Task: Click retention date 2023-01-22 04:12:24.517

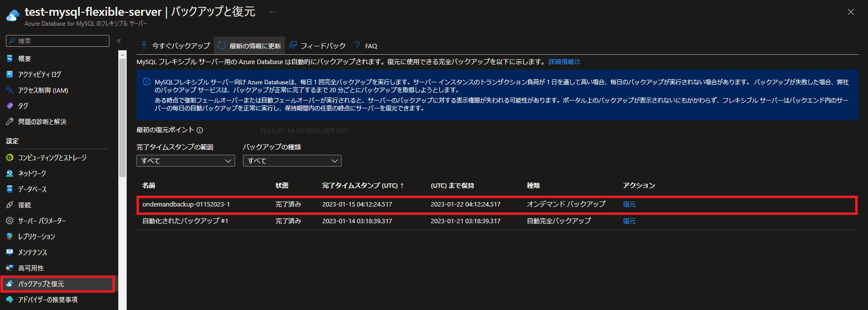Action: click(x=466, y=205)
